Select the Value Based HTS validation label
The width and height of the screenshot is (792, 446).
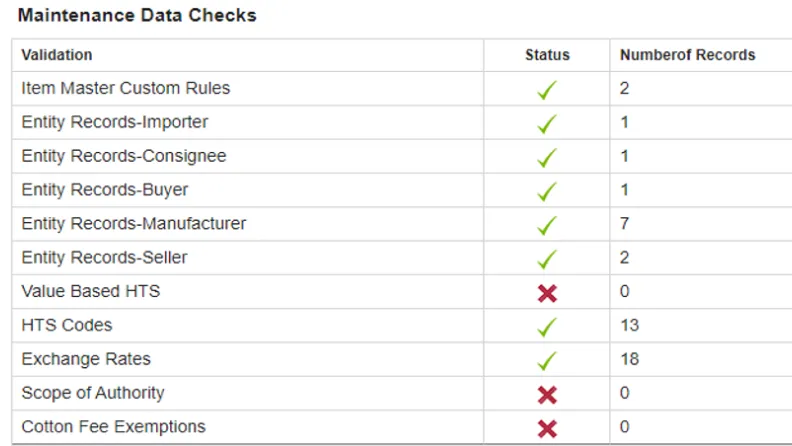(x=91, y=291)
